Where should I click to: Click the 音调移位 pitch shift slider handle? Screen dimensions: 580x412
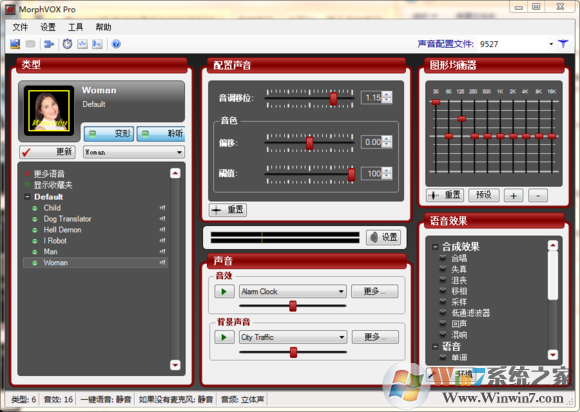click(334, 99)
